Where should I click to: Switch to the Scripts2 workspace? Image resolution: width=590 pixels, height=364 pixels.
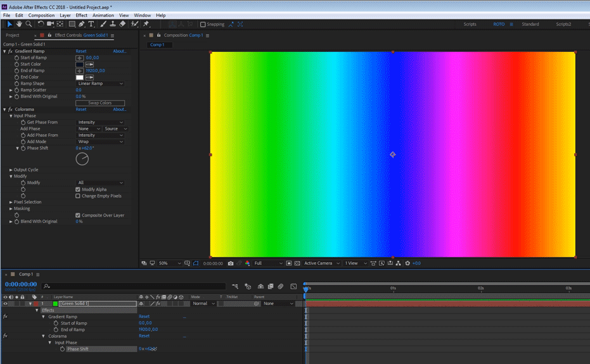563,24
